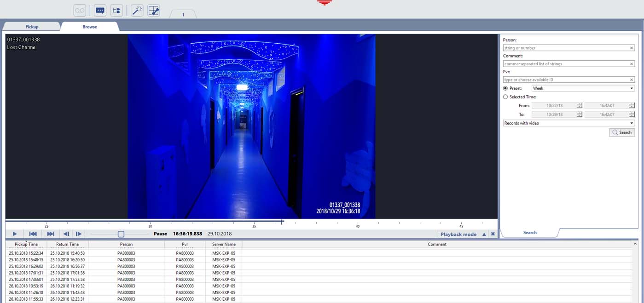The image size is (644, 303).
Task: Skip to the previous recording
Action: pos(33,234)
